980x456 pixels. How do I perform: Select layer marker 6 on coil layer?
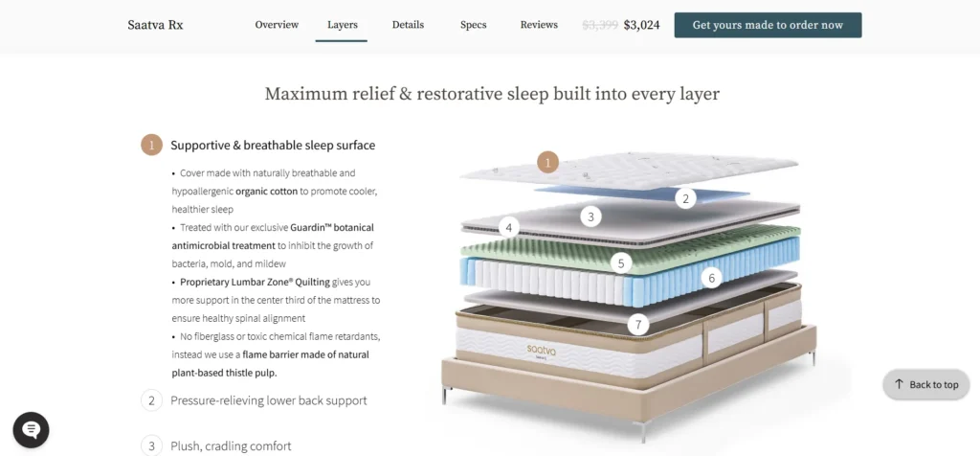point(711,278)
